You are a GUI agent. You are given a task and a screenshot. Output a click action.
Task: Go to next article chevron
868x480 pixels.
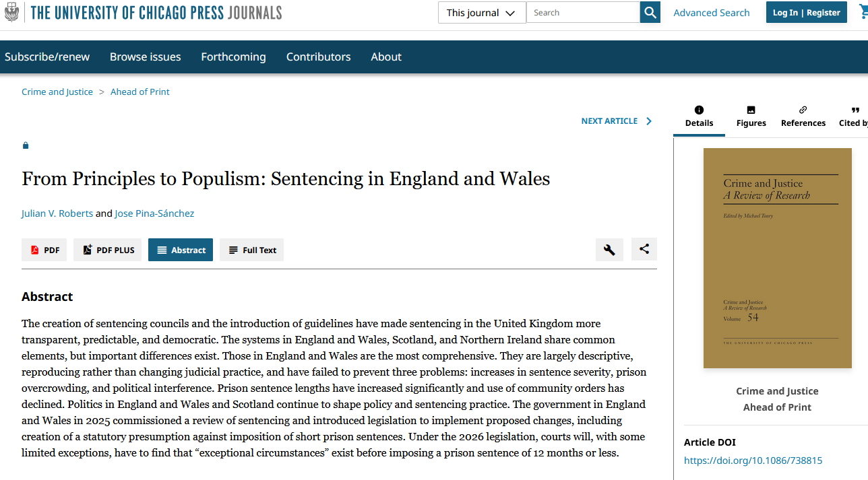pyautogui.click(x=649, y=121)
